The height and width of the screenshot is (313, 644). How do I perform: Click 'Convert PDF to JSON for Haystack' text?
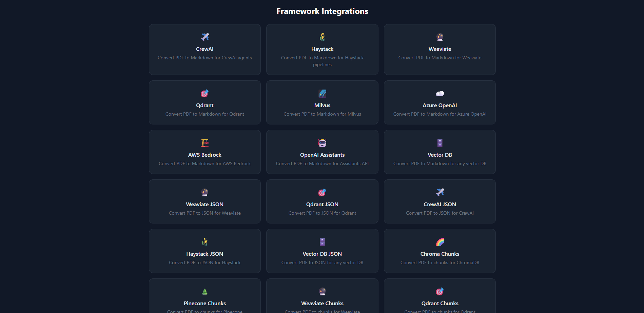point(205,263)
